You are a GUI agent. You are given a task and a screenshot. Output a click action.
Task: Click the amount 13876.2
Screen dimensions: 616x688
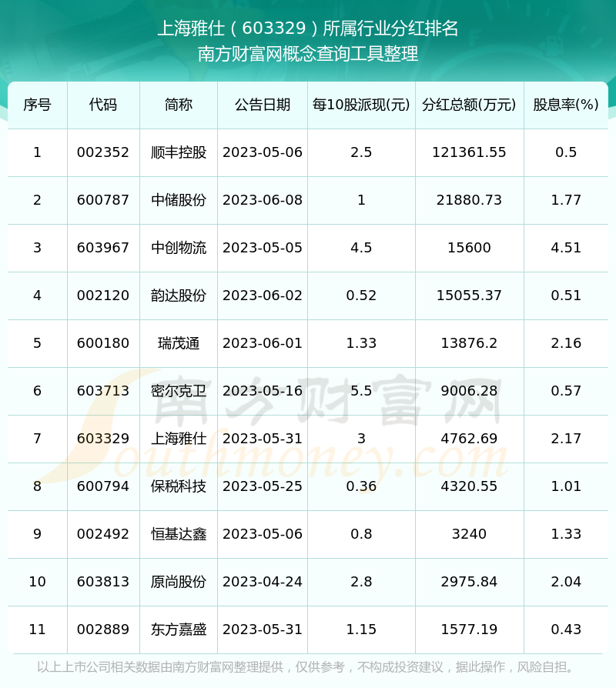(470, 343)
